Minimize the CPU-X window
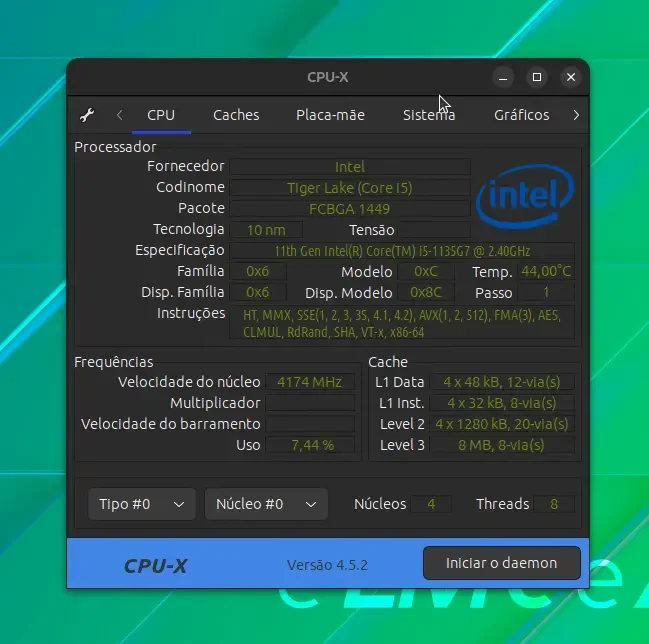Screen dimensions: 649x644 (503, 77)
